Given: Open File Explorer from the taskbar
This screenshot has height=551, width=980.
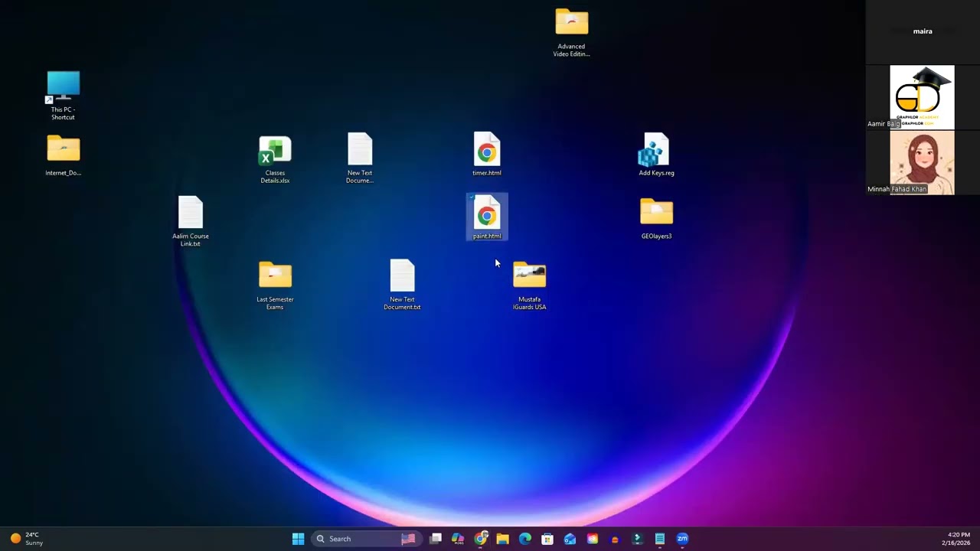Looking at the screenshot, I should pyautogui.click(x=502, y=539).
